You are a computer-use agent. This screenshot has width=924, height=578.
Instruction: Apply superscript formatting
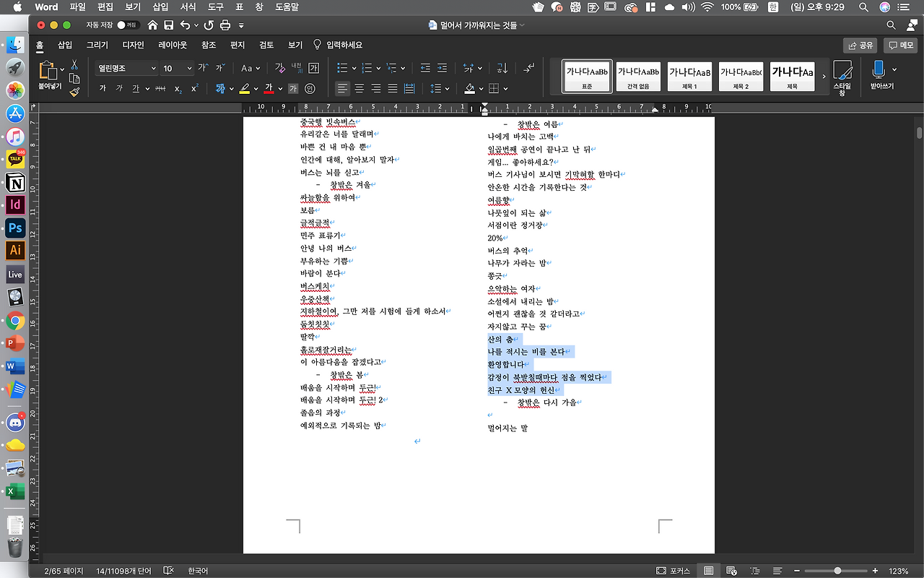tap(196, 87)
